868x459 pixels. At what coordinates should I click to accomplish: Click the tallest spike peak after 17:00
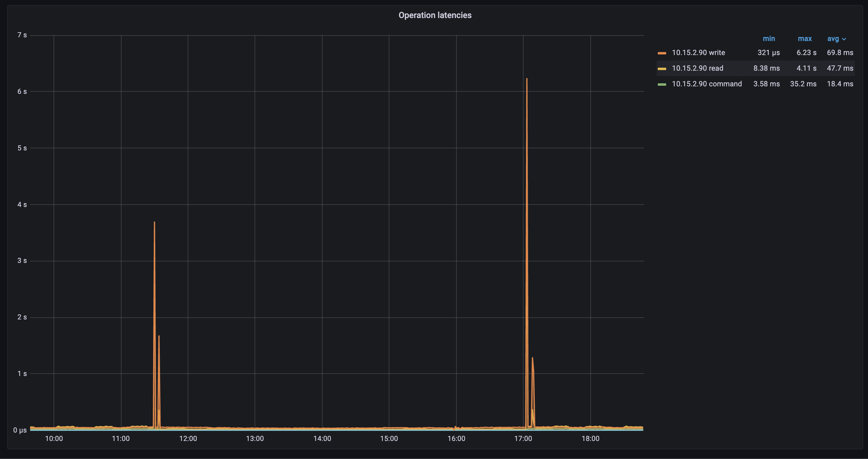pyautogui.click(x=527, y=79)
